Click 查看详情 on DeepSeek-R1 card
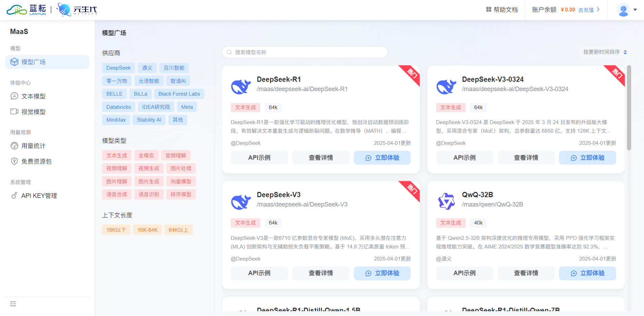This screenshot has height=316, width=644. pos(321,158)
